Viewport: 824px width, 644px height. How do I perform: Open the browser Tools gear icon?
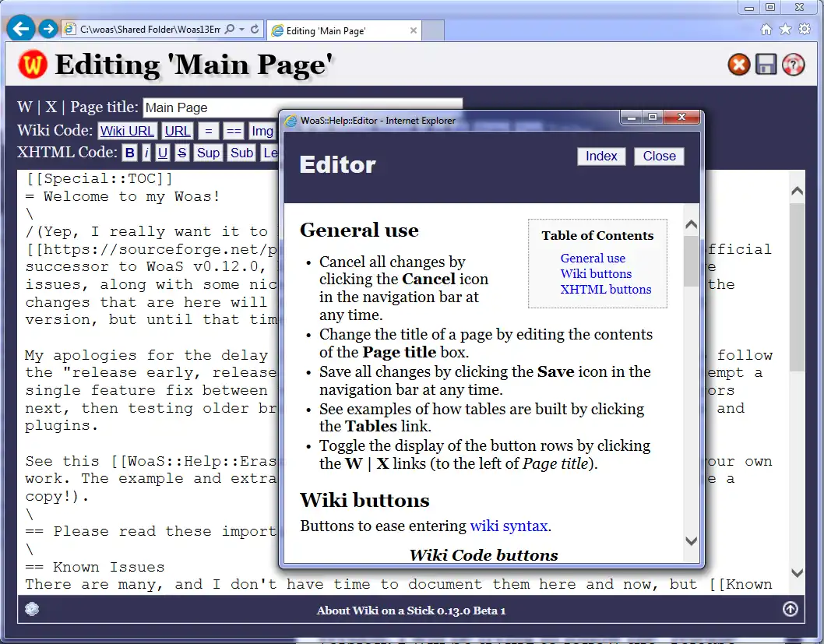(x=805, y=30)
